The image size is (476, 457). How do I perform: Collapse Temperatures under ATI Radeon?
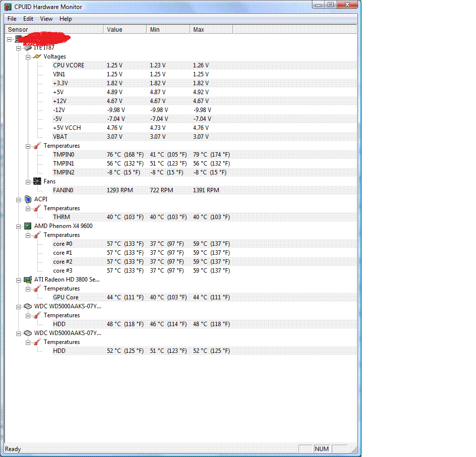[28, 289]
